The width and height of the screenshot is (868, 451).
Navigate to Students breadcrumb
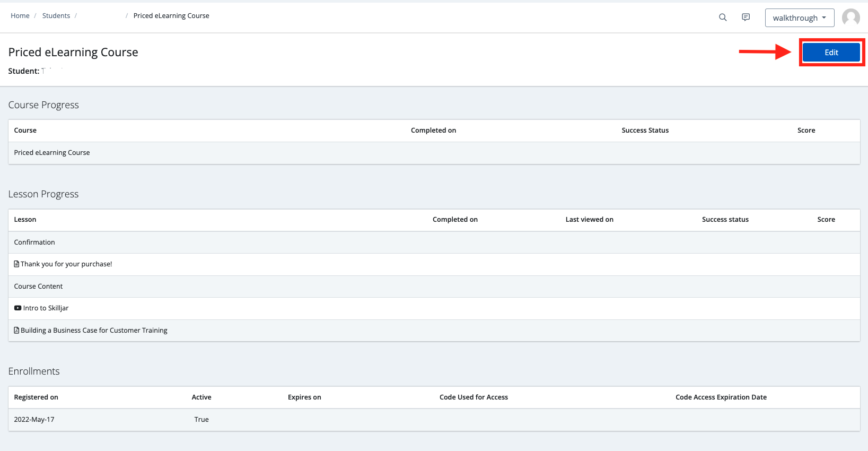click(56, 16)
